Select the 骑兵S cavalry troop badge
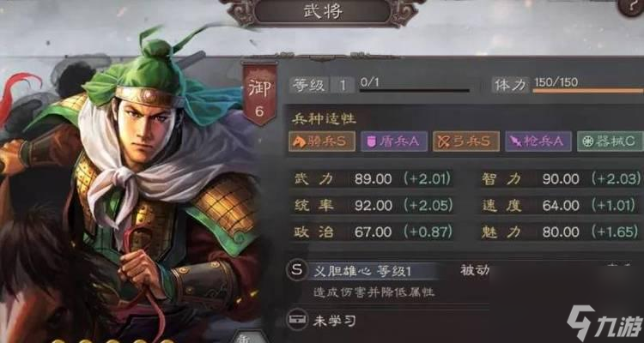Image resolution: width=644 pixels, height=343 pixels. coord(322,141)
